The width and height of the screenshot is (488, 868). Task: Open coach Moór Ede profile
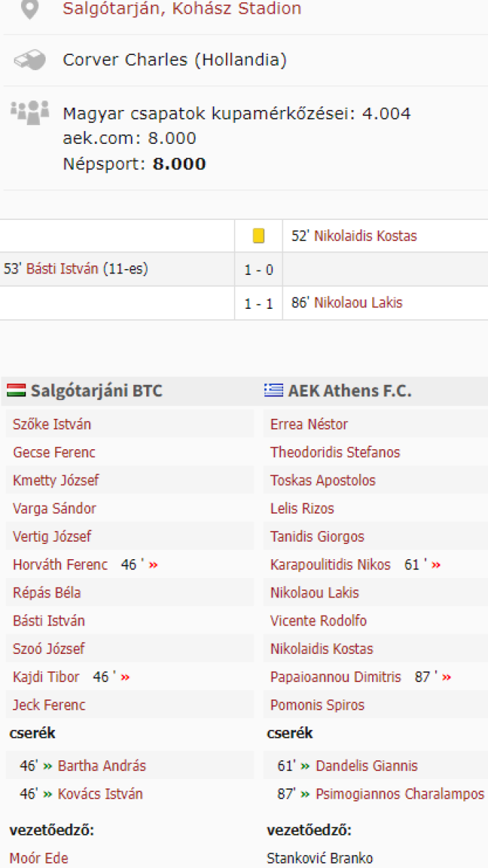(39, 859)
